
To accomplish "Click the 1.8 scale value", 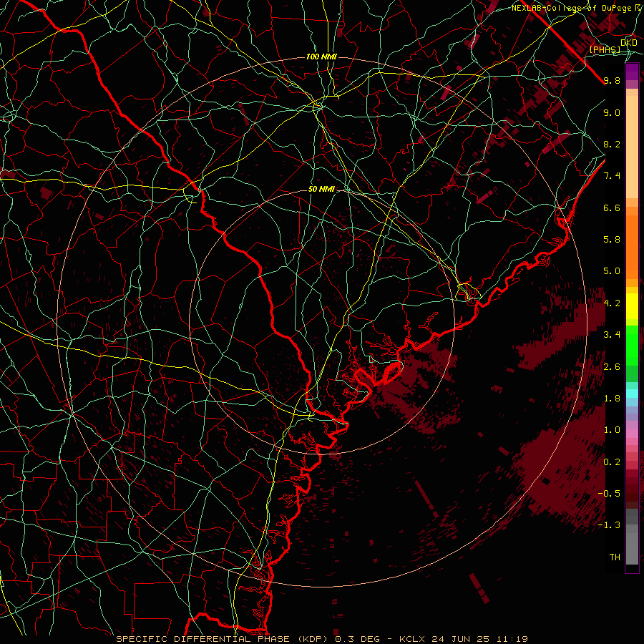I will pos(612,399).
